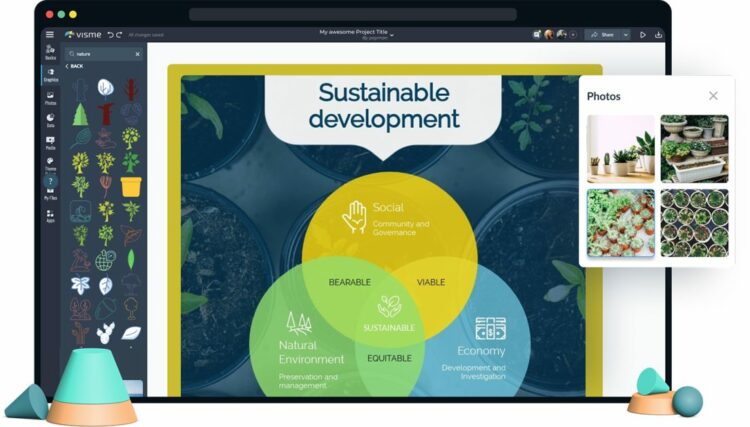This screenshot has width=750, height=427.
Task: Click the download icon in top bar
Action: [658, 34]
